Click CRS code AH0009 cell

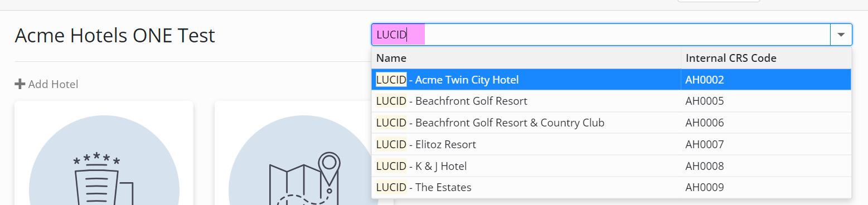(766, 188)
